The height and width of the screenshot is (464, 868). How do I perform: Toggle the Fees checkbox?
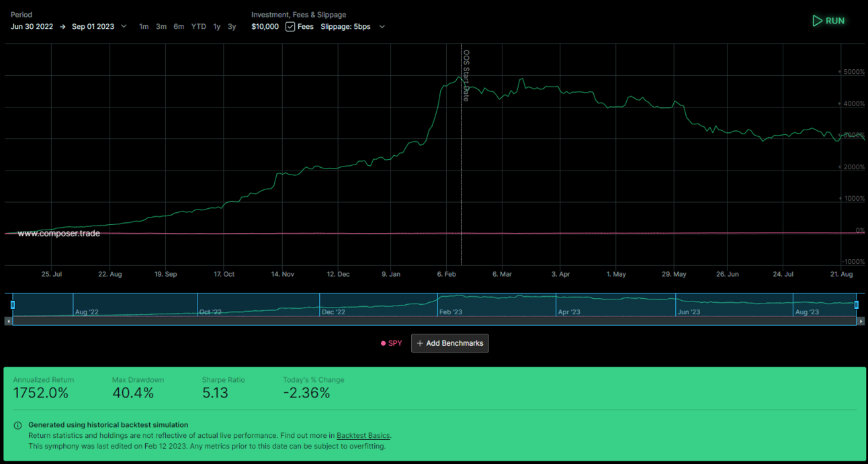(290, 27)
